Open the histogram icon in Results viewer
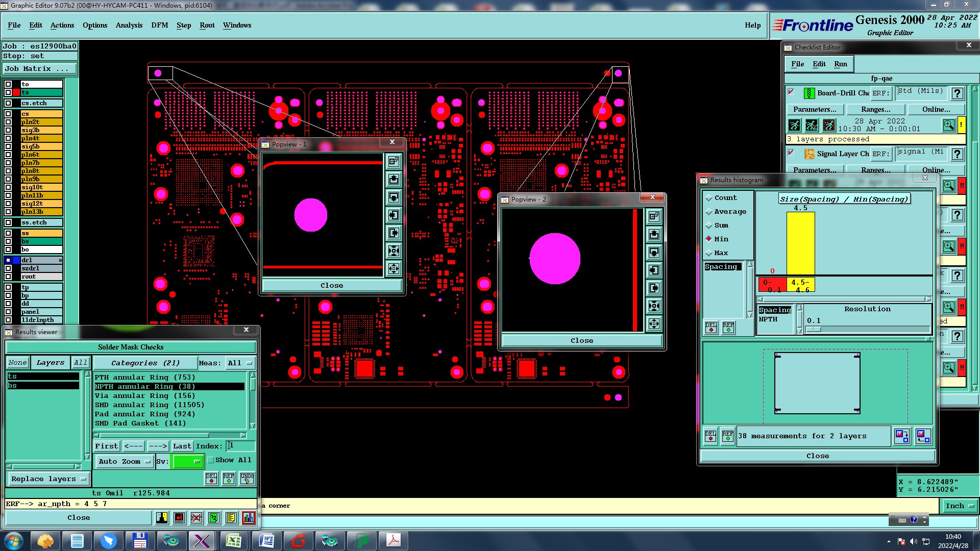 [x=249, y=518]
